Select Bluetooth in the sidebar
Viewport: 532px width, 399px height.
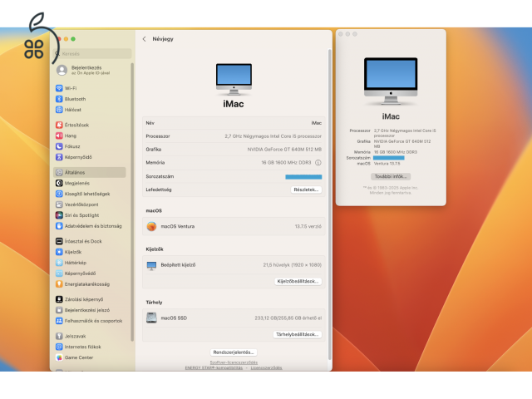pyautogui.click(x=75, y=99)
